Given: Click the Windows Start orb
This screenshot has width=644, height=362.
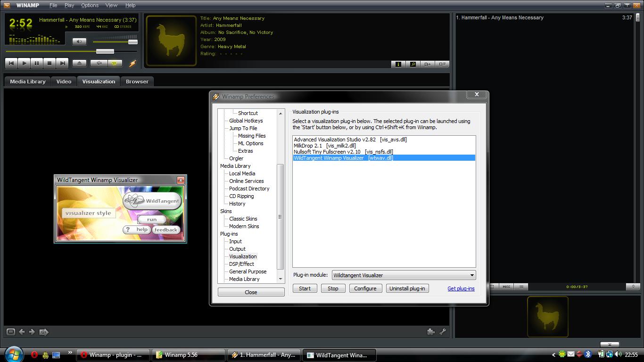Looking at the screenshot, I should pyautogui.click(x=13, y=354).
